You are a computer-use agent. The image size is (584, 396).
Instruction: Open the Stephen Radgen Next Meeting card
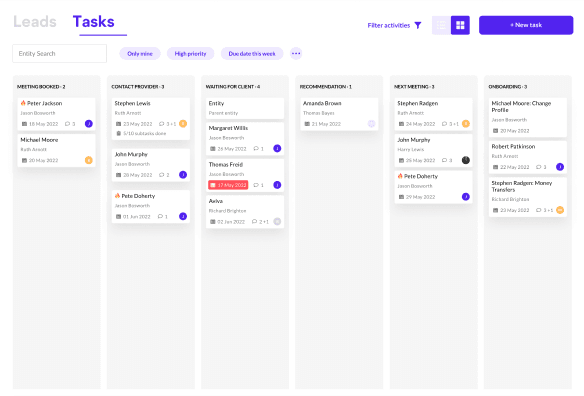[x=434, y=114]
